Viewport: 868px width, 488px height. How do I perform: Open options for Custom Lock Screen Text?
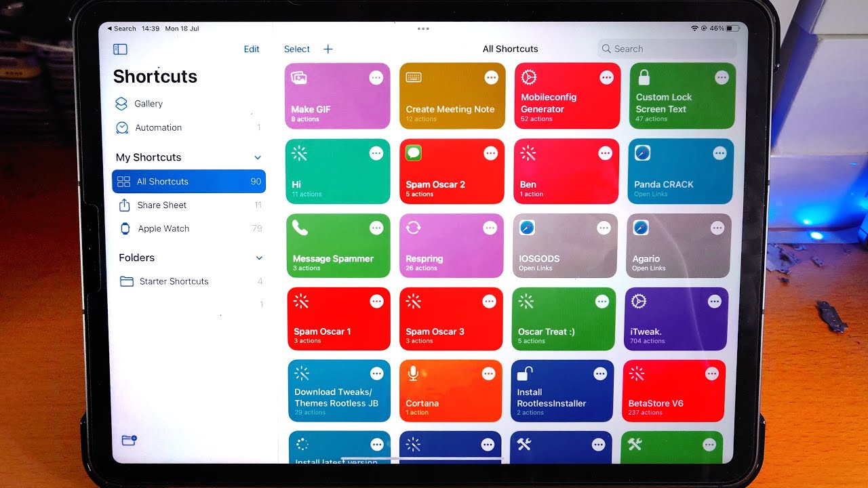pyautogui.click(x=722, y=78)
